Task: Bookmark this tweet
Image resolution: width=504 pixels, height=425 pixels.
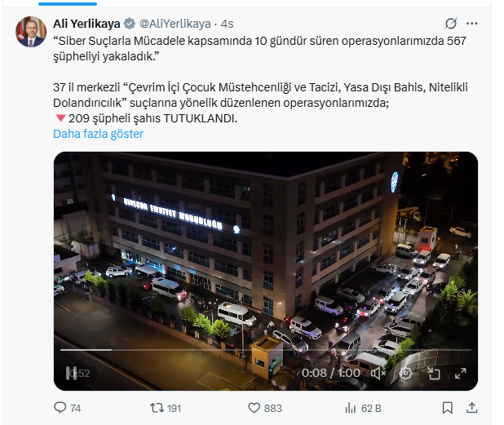Action: [447, 408]
